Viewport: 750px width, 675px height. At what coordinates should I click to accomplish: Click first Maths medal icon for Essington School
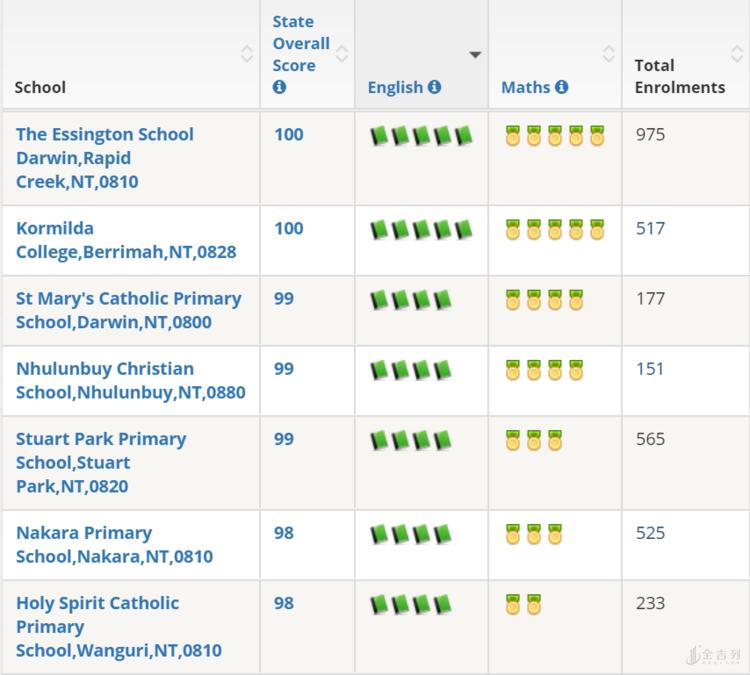point(513,135)
